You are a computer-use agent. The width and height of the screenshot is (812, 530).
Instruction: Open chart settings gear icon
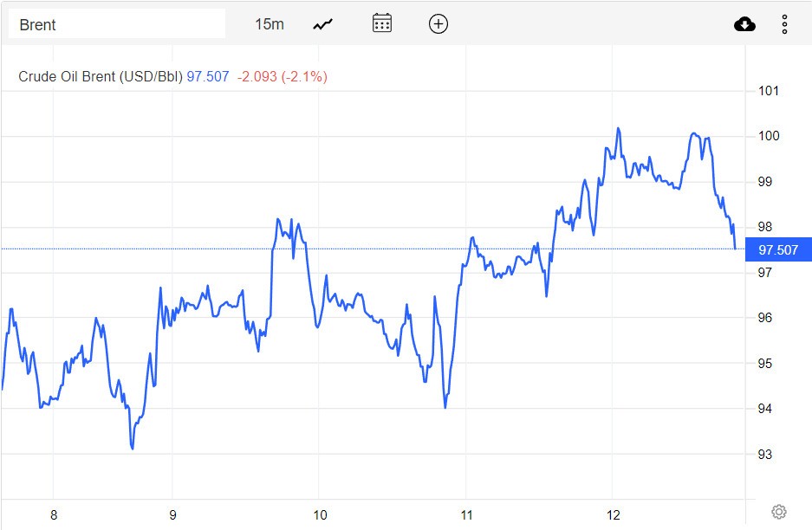click(x=778, y=512)
